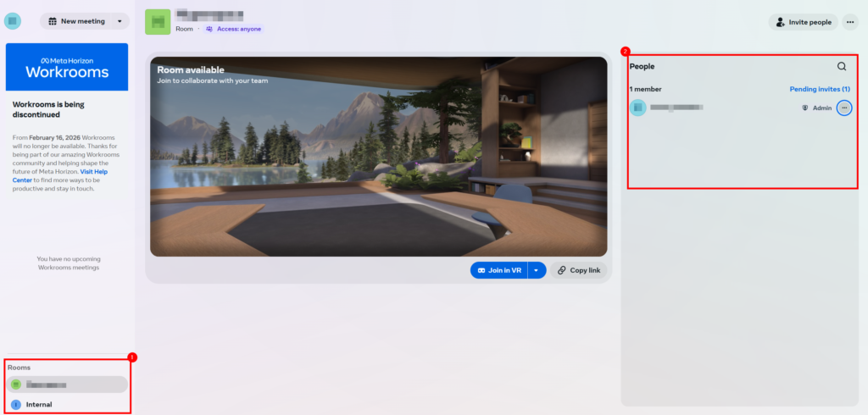The height and width of the screenshot is (415, 868).
Task: Expand the New meeting dropdown arrow
Action: (120, 21)
